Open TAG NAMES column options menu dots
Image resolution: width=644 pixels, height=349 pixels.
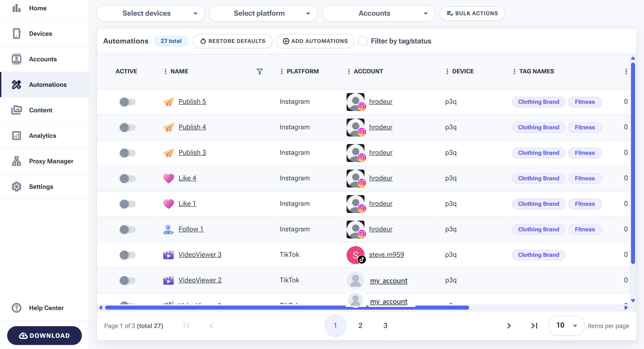click(514, 72)
